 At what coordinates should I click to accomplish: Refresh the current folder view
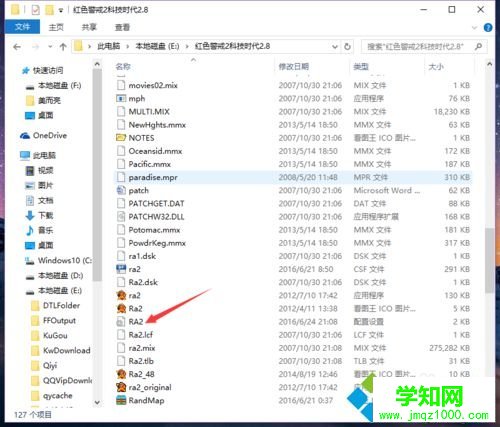coord(347,47)
